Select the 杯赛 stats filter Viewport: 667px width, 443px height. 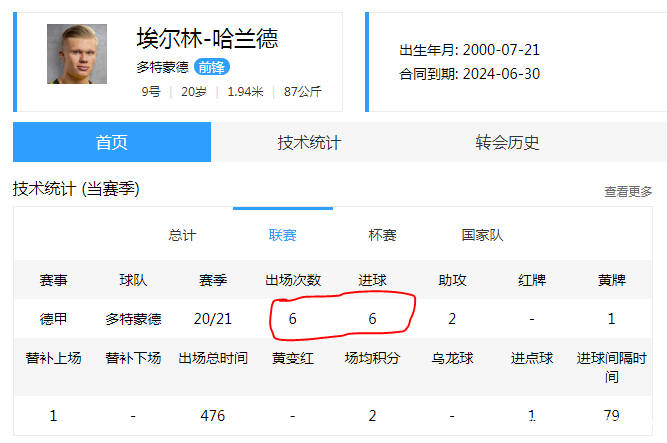[382, 235]
